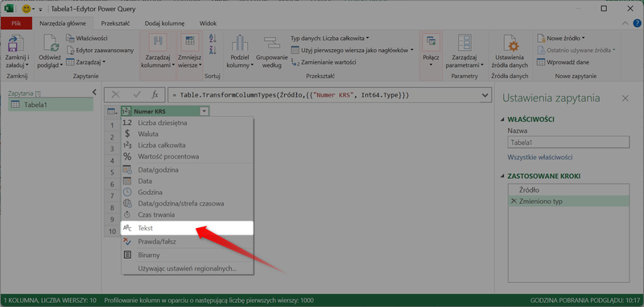Click Wprowadź dane
644x307 pixels.
563,62
